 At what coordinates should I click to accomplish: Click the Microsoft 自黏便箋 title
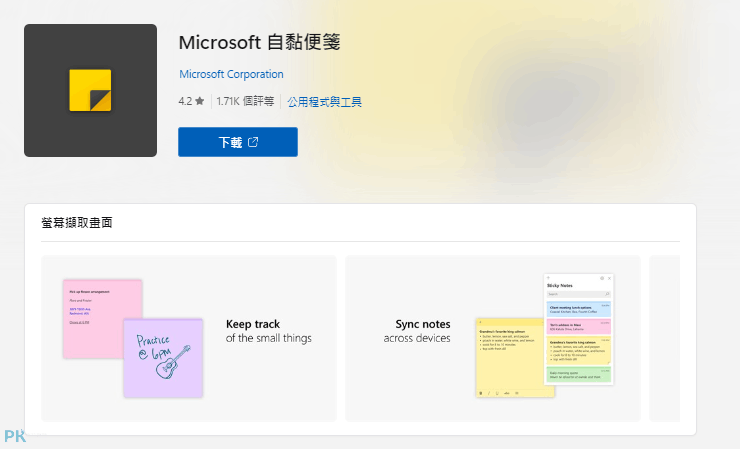coord(259,42)
